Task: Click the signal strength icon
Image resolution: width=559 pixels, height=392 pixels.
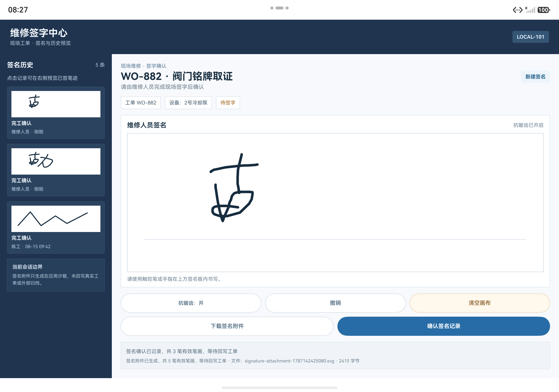Action: tap(530, 10)
